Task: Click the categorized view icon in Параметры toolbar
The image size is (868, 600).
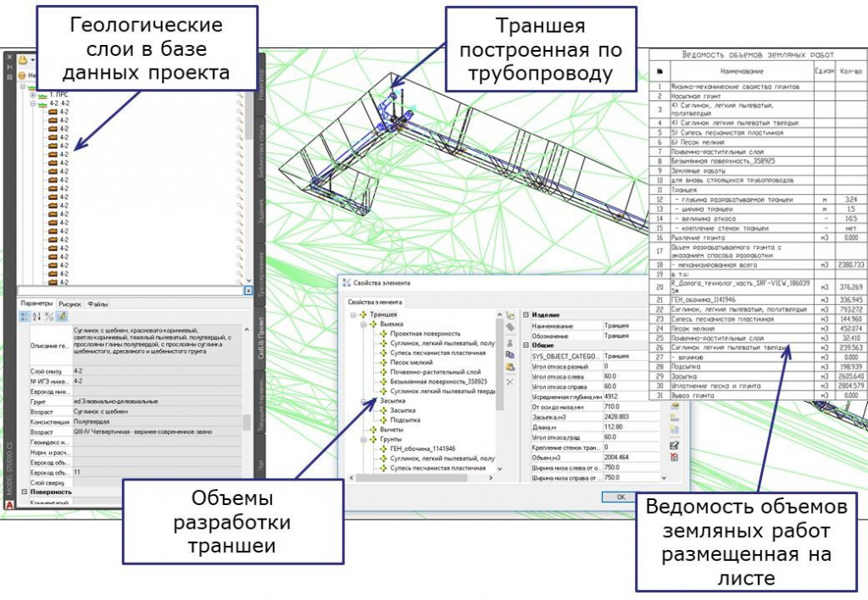Action: pos(25,316)
